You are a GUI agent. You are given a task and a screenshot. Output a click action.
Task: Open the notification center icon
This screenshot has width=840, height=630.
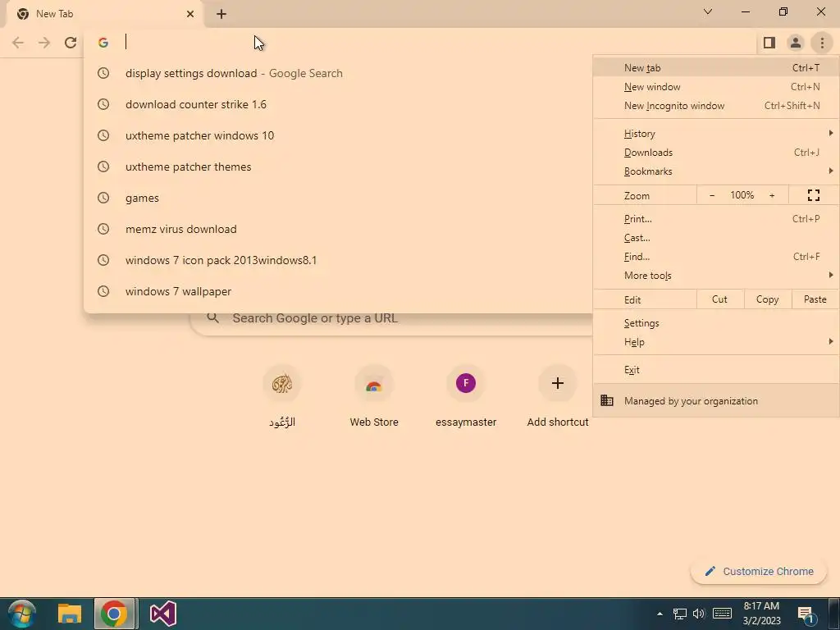[806, 614]
